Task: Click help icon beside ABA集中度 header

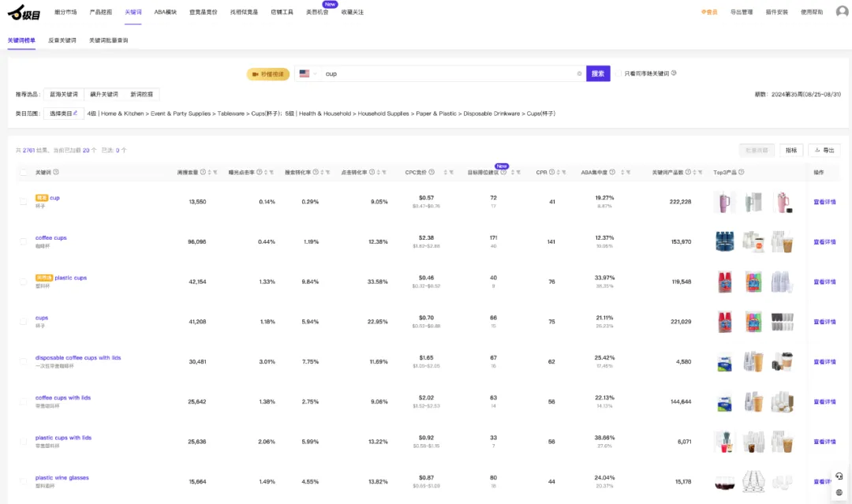Action: pyautogui.click(x=612, y=172)
